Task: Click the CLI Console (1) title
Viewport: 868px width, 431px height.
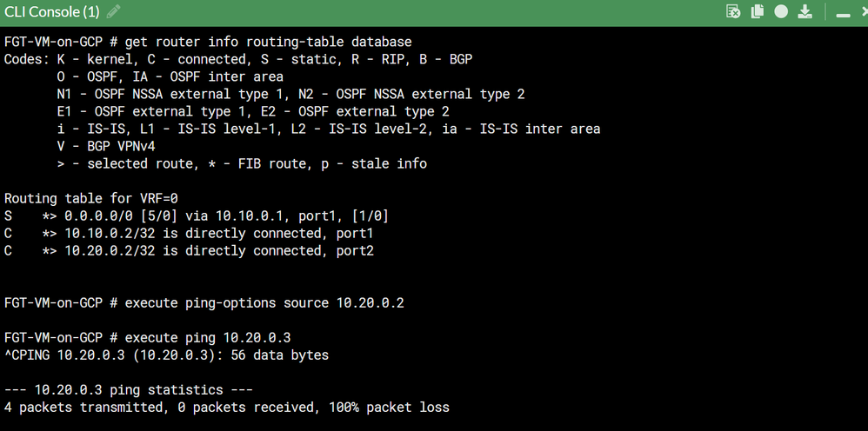Action: click(52, 12)
